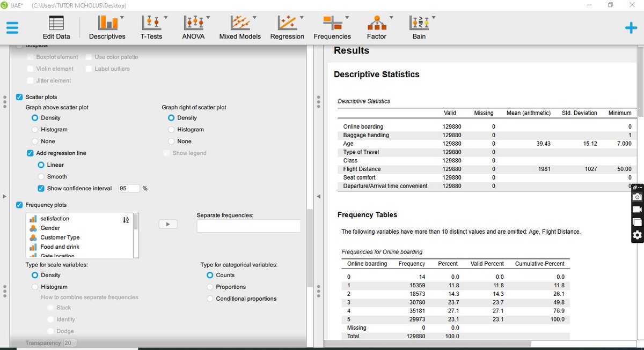Click the middle drag-handle dots on left panel edge
Image resolution: width=644 pixels, height=350 pixels.
click(x=5, y=101)
